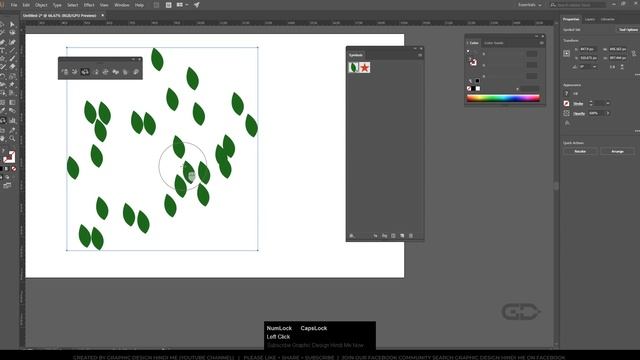Image resolution: width=640 pixels, height=360 pixels.
Task: Click the GPU performance rocket icon
Action: 197,5
